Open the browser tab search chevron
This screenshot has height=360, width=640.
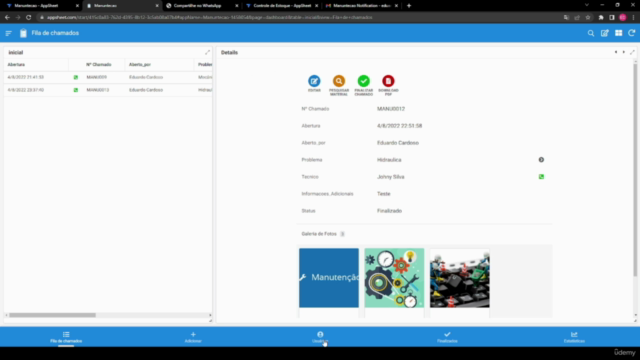coord(587,5)
